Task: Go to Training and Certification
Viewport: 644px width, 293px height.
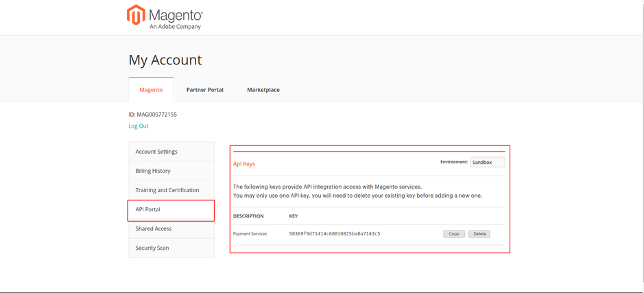Action: click(x=171, y=190)
